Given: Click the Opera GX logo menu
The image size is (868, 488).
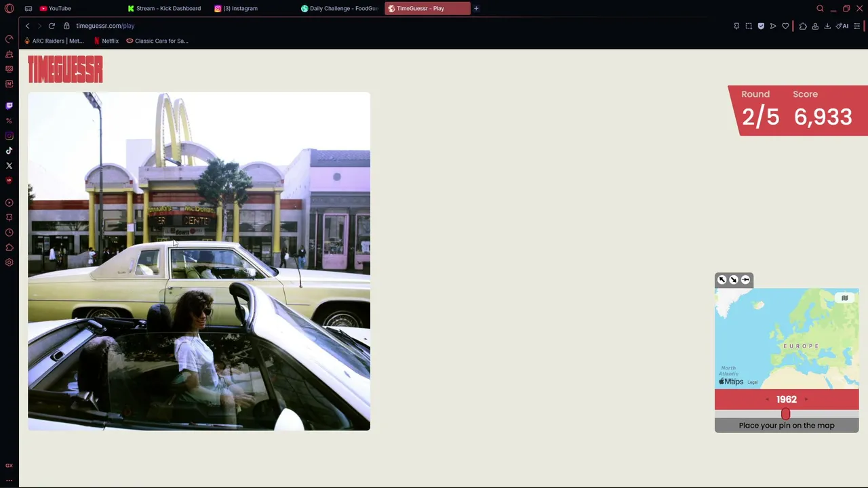Looking at the screenshot, I should coord(9,8).
